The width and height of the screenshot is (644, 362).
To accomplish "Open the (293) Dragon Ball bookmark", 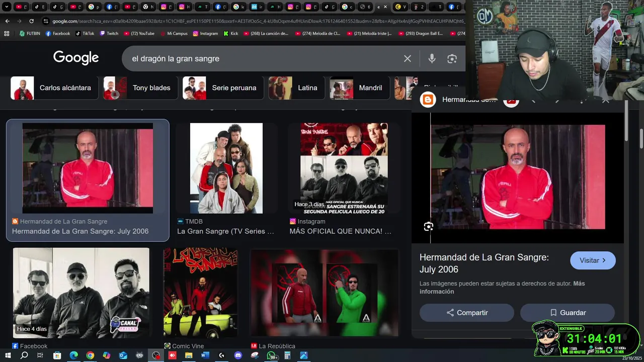I will click(421, 34).
